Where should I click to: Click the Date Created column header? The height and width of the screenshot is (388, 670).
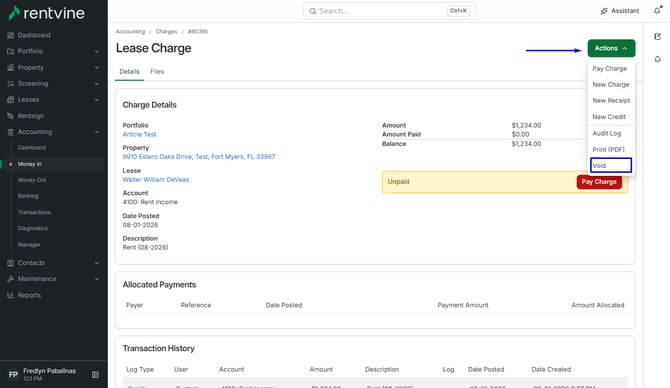[551, 369]
